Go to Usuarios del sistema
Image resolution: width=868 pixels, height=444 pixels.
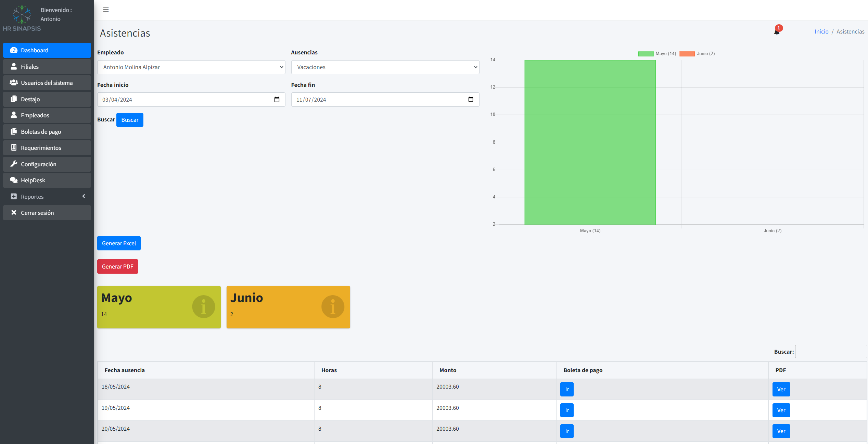[x=47, y=83]
